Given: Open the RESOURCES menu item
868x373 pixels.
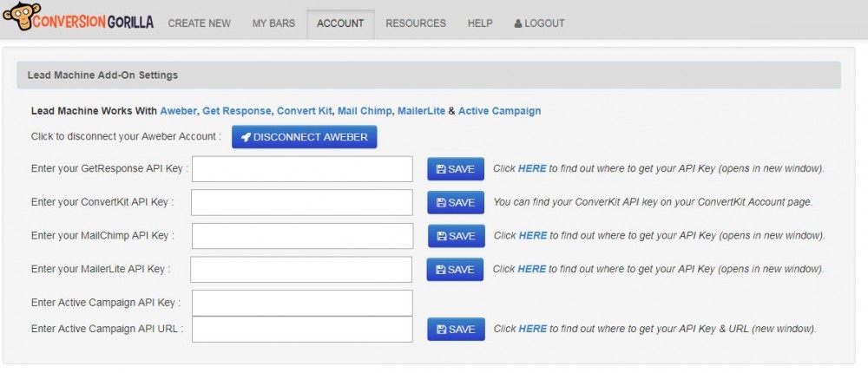Looking at the screenshot, I should pos(416,23).
